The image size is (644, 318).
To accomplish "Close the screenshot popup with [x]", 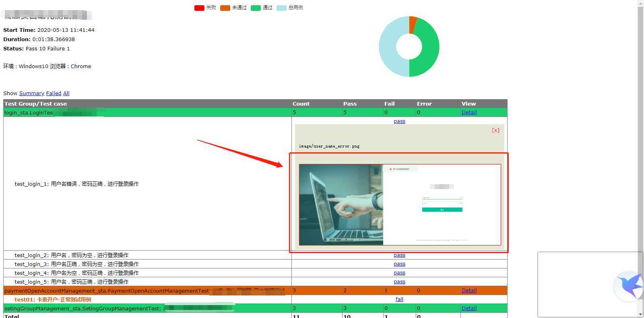I will pos(495,130).
